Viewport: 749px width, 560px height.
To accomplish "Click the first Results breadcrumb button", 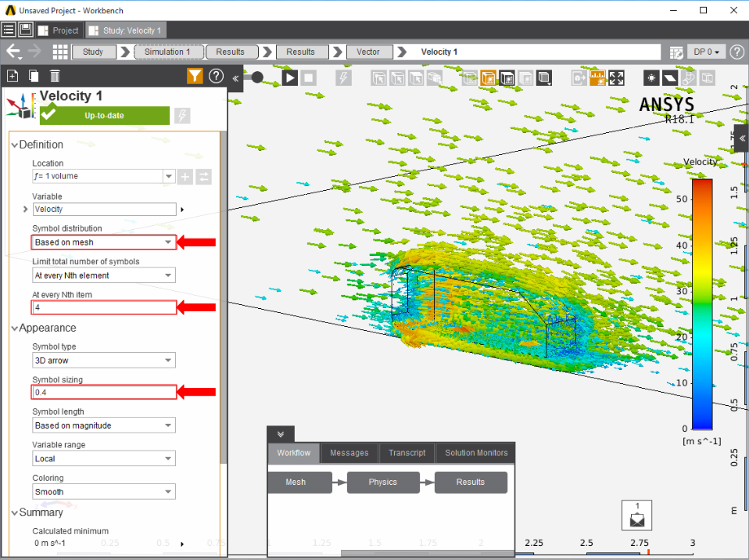I will (x=232, y=52).
